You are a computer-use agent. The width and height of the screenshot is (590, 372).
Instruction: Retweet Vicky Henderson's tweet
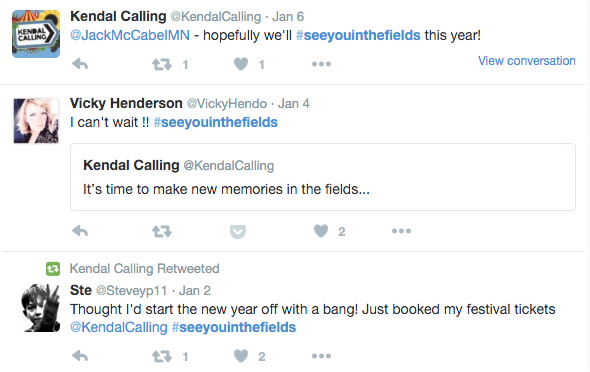click(162, 231)
